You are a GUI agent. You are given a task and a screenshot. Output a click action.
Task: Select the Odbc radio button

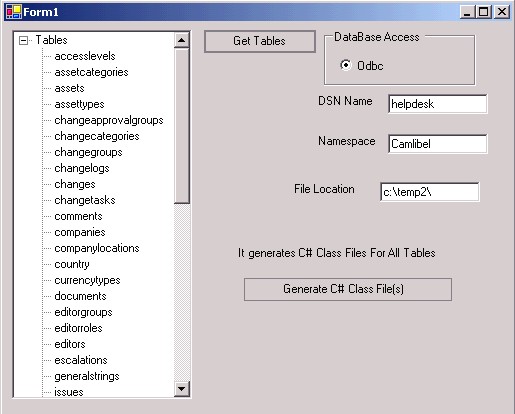coord(346,65)
